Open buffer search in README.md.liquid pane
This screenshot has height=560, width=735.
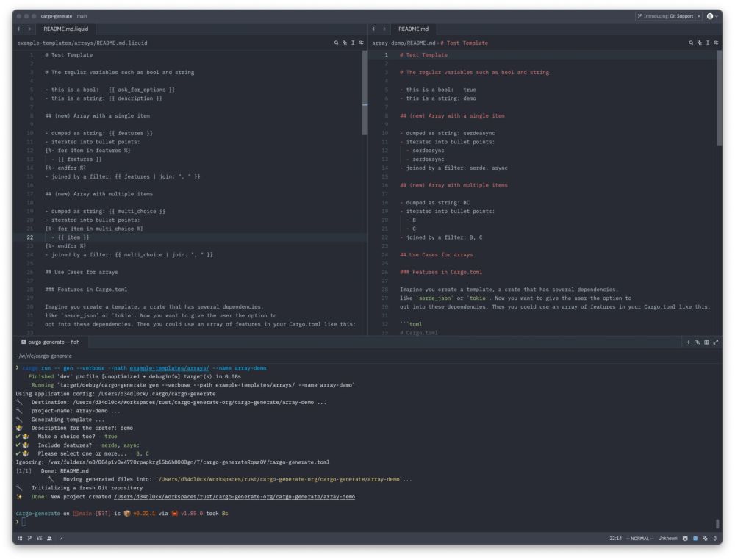[336, 43]
